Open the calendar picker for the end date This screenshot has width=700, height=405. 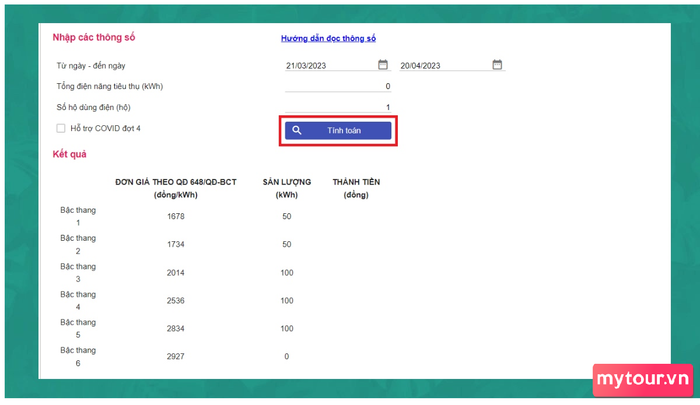[497, 65]
